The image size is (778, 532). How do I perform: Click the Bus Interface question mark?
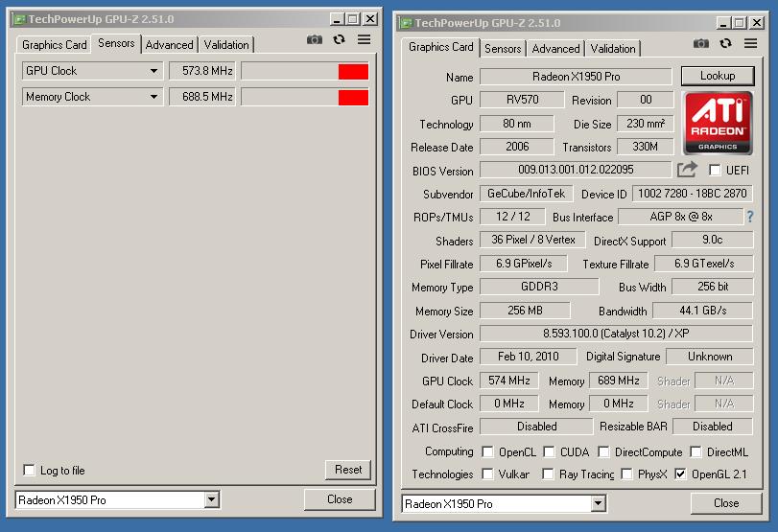point(750,217)
